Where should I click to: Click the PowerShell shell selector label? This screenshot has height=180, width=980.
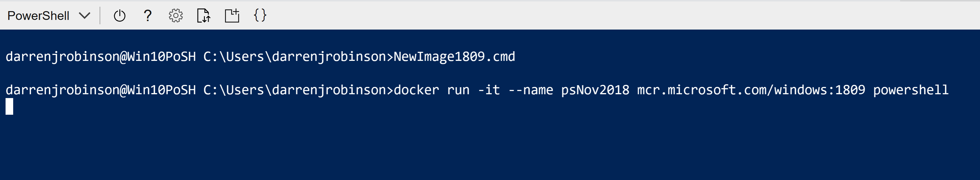pos(38,16)
